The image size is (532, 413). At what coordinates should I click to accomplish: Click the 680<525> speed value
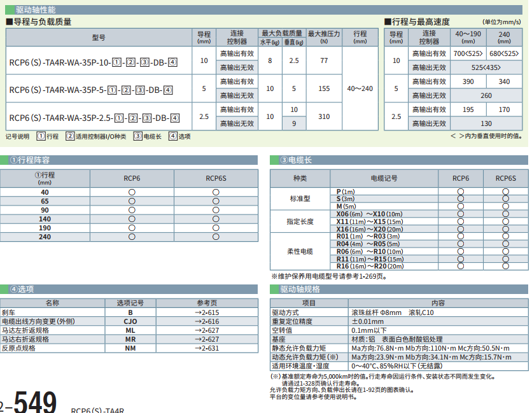tap(504, 53)
